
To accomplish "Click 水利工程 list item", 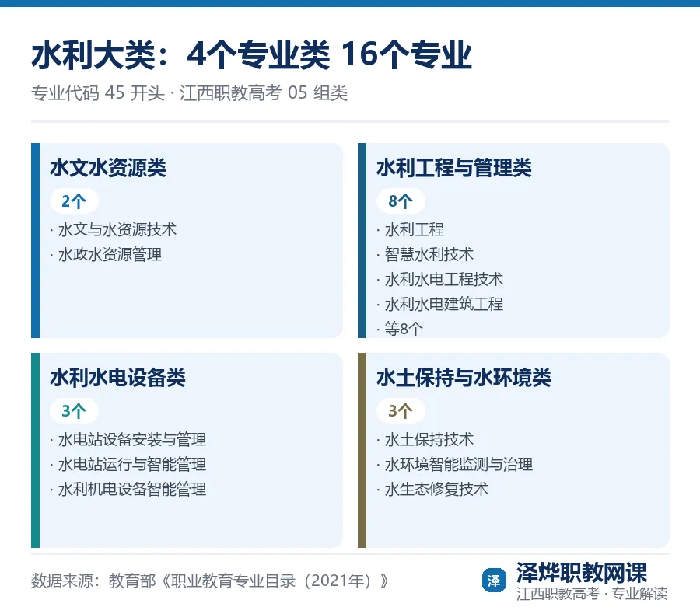I will [x=410, y=230].
